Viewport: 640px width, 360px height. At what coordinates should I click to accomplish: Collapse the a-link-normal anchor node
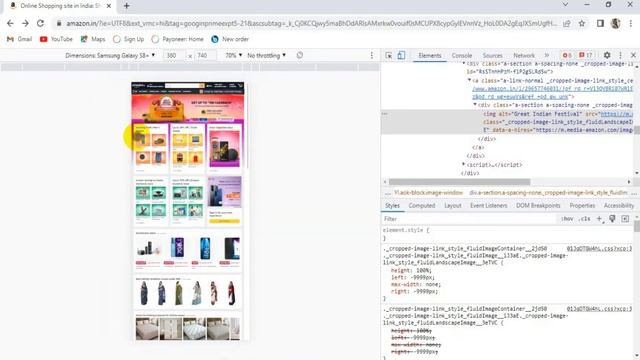coord(469,80)
